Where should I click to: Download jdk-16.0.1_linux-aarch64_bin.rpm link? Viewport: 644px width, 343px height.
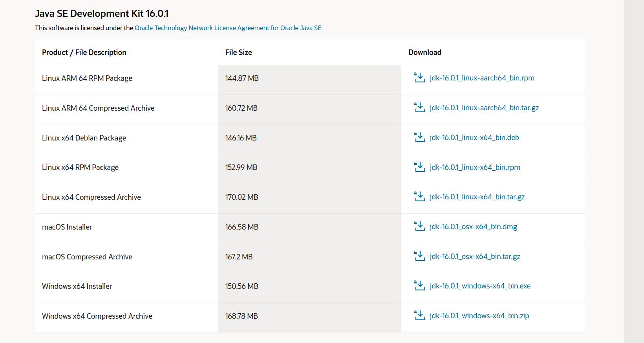(482, 78)
